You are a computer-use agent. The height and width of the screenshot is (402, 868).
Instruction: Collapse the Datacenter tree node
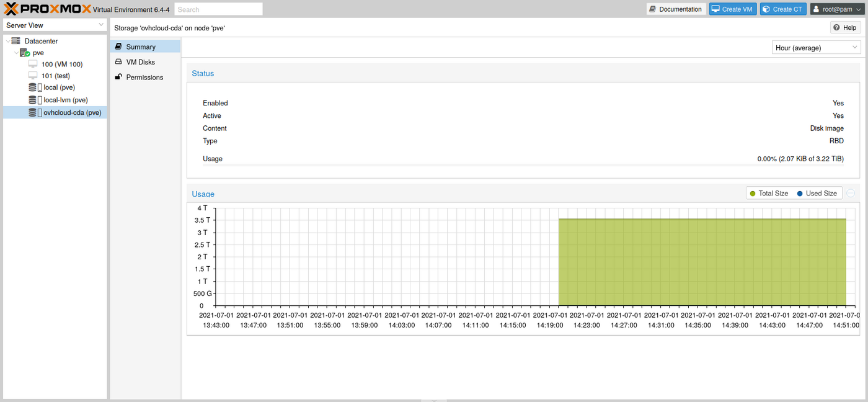(x=7, y=41)
